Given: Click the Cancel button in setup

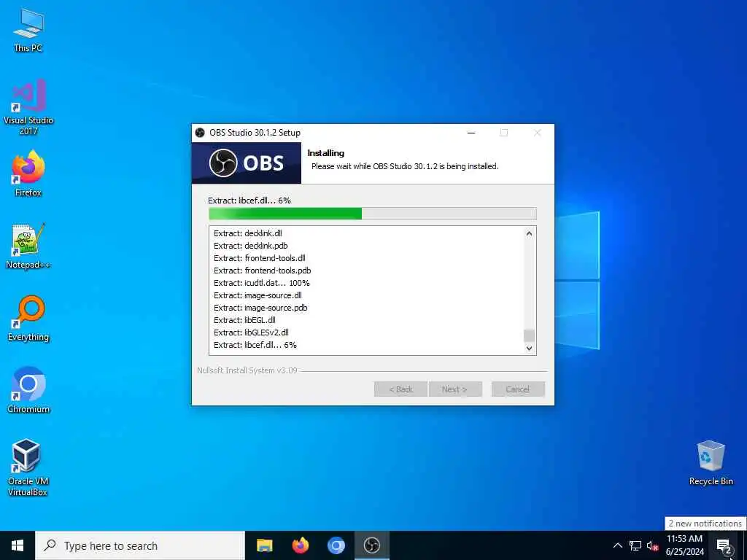Looking at the screenshot, I should [518, 389].
